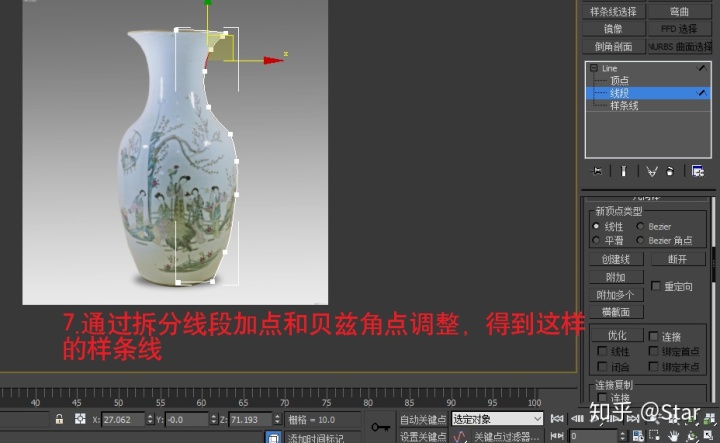Click the X coordinate spinner arrows
This screenshot has width=720, height=443.
pos(150,419)
